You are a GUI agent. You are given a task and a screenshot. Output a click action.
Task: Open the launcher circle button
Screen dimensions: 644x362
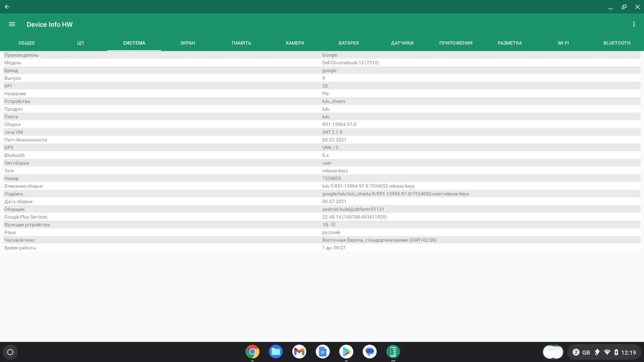point(10,352)
